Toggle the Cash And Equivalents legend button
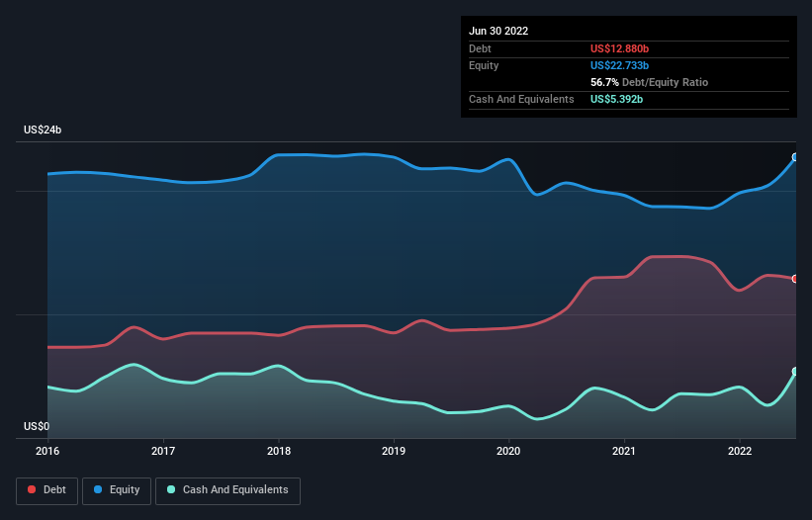The image size is (812, 520). [x=227, y=490]
